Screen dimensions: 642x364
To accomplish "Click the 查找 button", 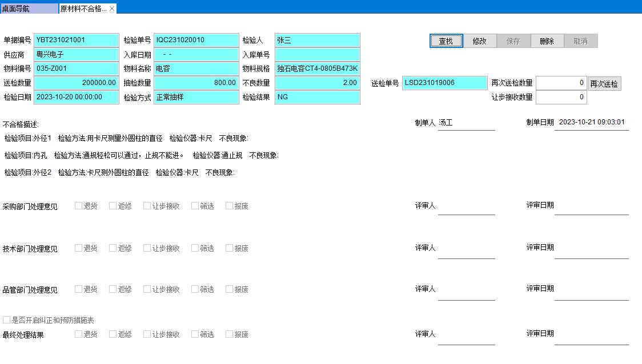I will click(x=446, y=41).
